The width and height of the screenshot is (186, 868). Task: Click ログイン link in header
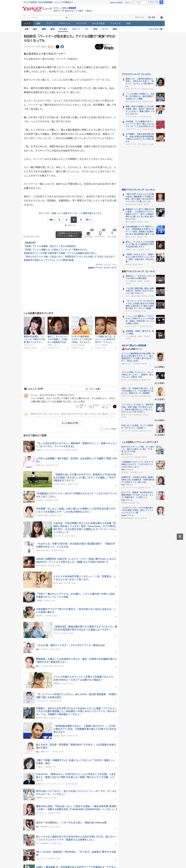coord(57,11)
